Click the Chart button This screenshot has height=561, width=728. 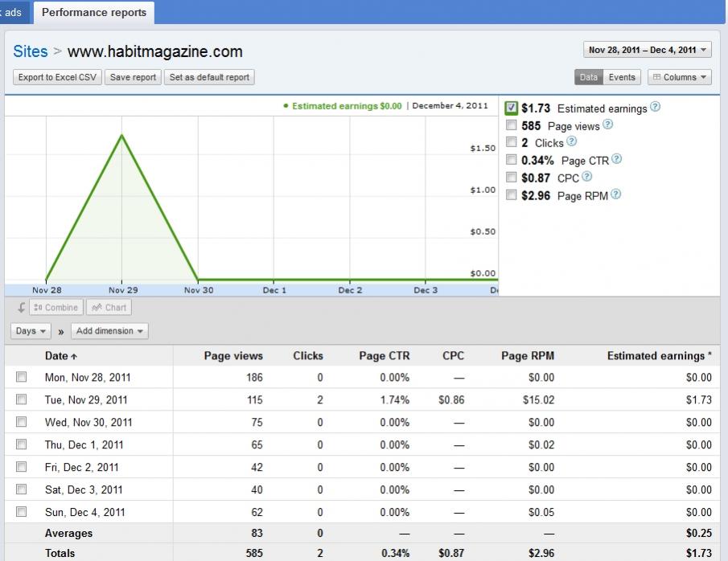point(109,307)
